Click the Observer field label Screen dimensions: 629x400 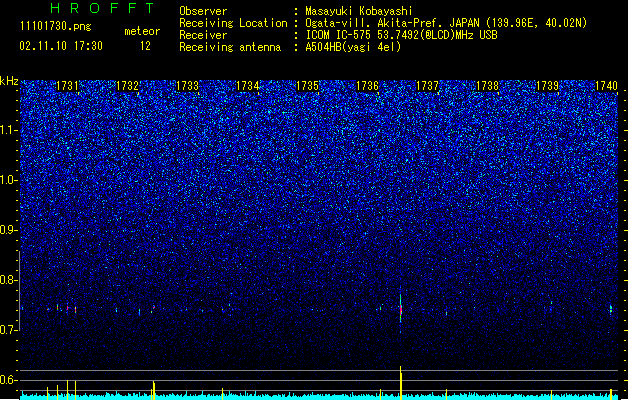[x=203, y=11]
